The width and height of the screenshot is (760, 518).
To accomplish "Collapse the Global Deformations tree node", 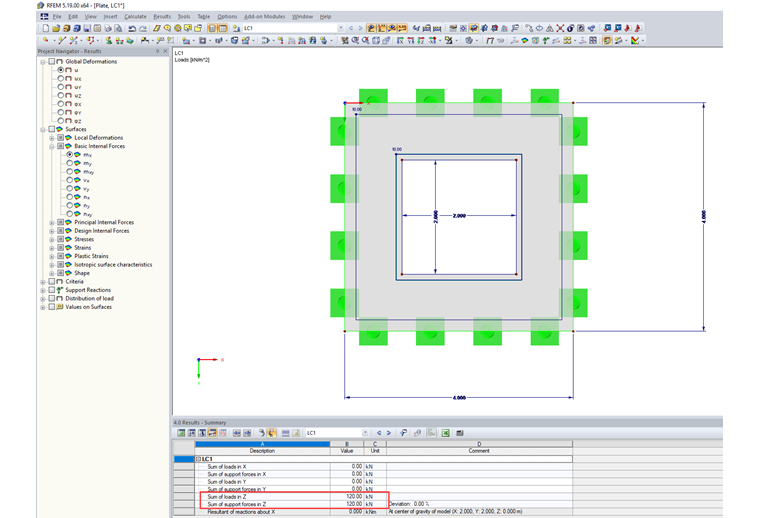I will [x=43, y=62].
